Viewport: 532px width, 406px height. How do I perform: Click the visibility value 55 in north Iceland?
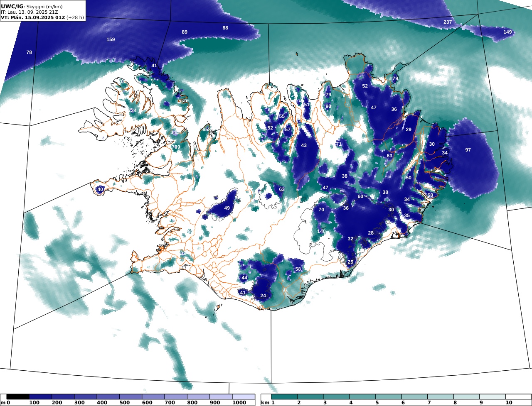coord(282,116)
